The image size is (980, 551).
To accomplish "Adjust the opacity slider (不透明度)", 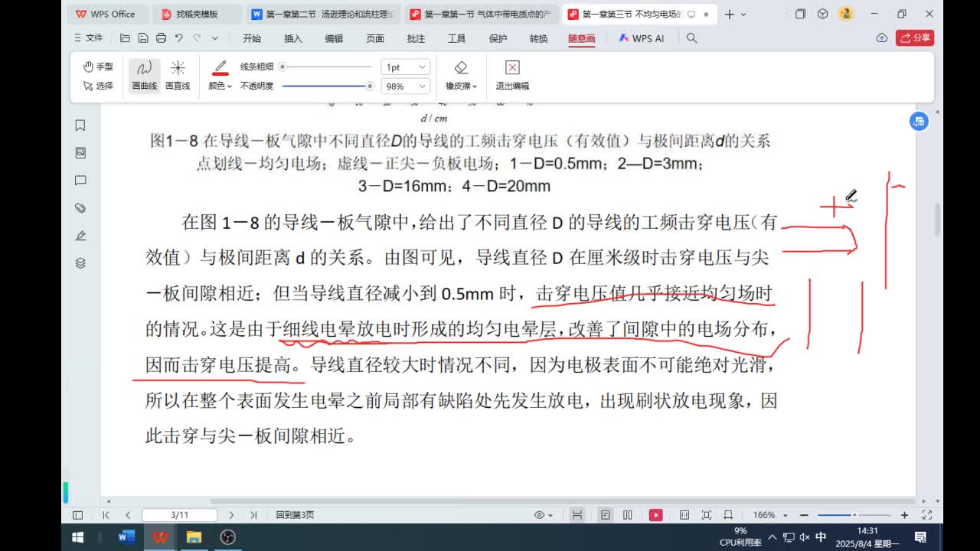I will coord(327,86).
